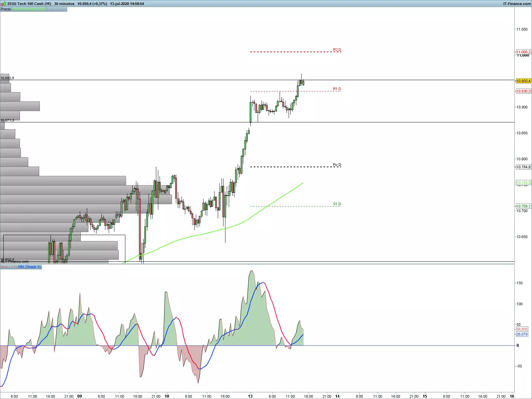
Task: Click the green 10.754,9 moving average tag
Action: click(x=523, y=183)
